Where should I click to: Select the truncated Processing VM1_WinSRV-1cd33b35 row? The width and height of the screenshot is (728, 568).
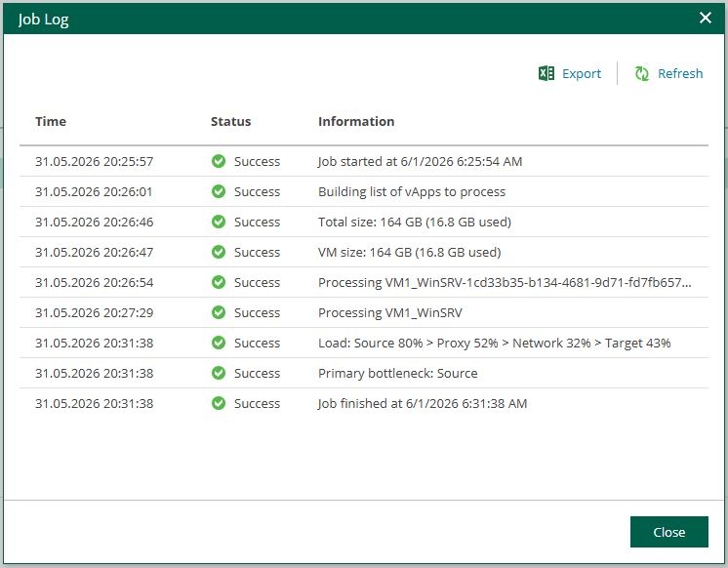364,282
